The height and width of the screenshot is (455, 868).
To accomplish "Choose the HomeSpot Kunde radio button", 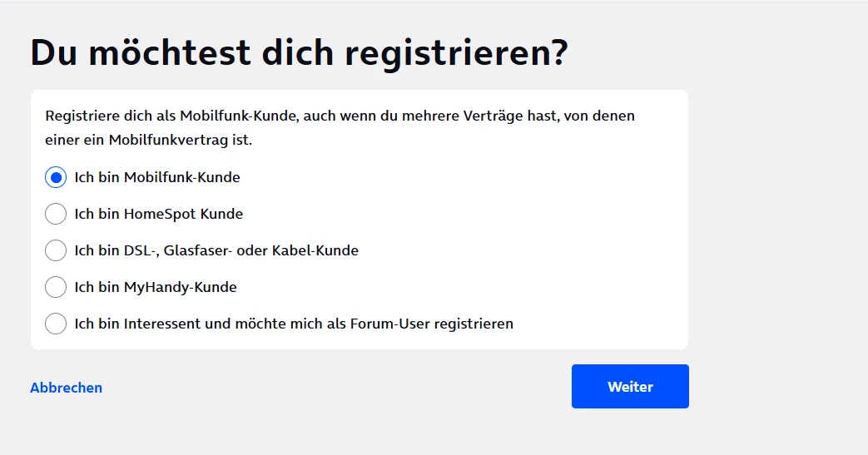I will tap(56, 214).
